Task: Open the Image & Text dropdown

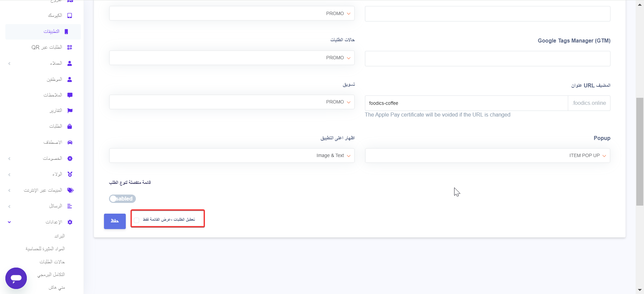Action: click(232, 156)
